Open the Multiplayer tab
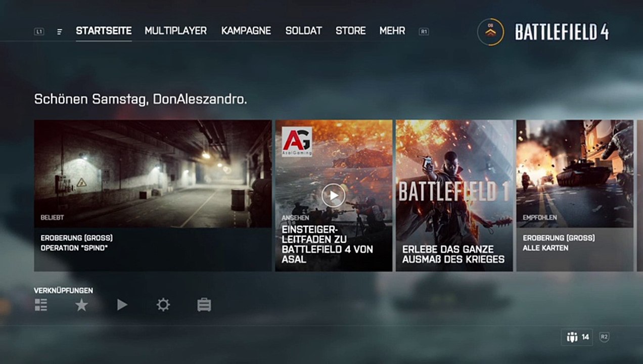643x364 pixels. (x=175, y=31)
